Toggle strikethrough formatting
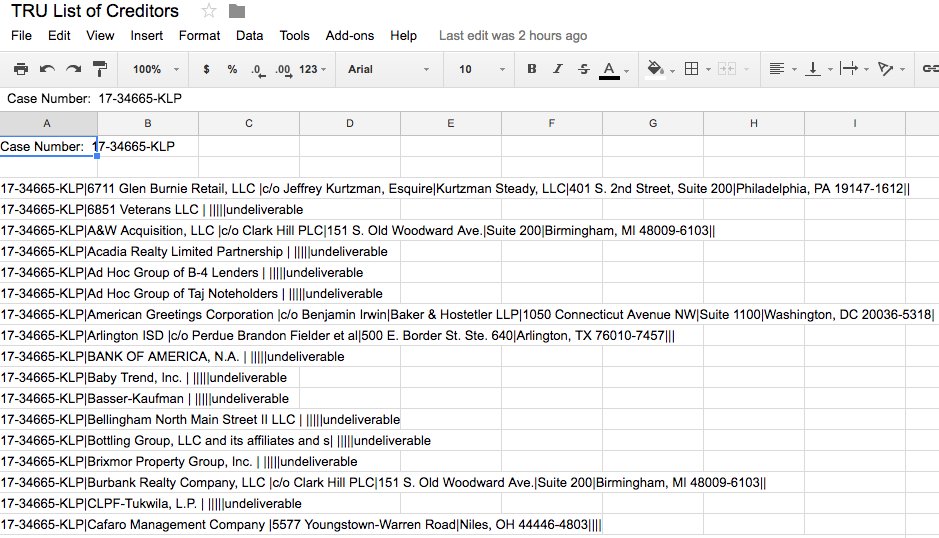This screenshot has width=939, height=538. tap(584, 69)
